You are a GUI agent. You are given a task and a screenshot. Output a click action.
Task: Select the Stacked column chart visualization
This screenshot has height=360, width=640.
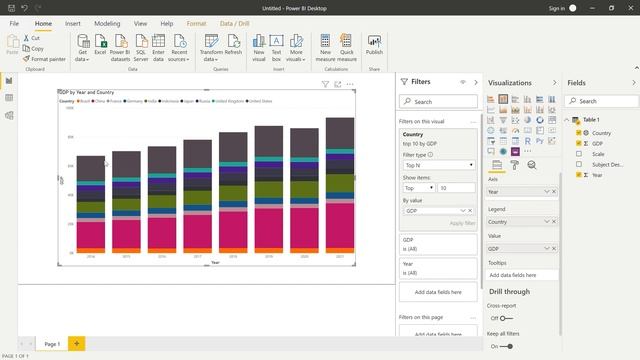(x=503, y=99)
